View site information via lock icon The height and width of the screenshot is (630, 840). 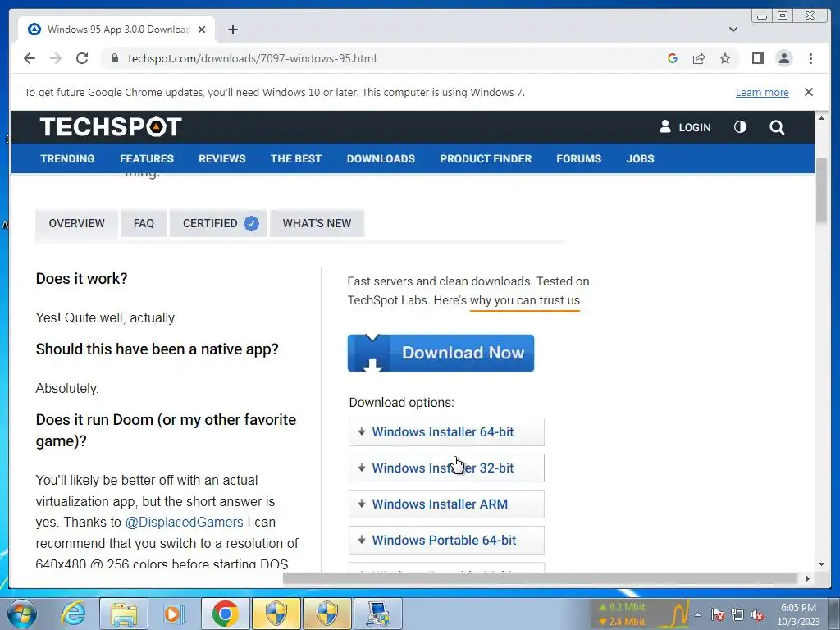[x=114, y=58]
